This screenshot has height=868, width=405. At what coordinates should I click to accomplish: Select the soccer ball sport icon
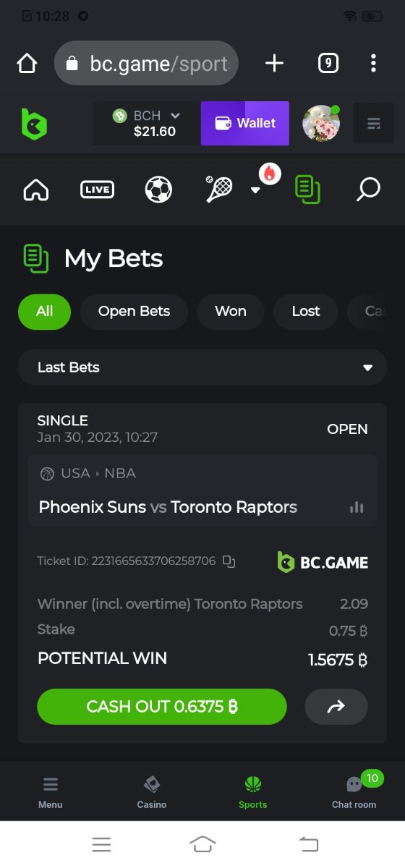pos(158,190)
